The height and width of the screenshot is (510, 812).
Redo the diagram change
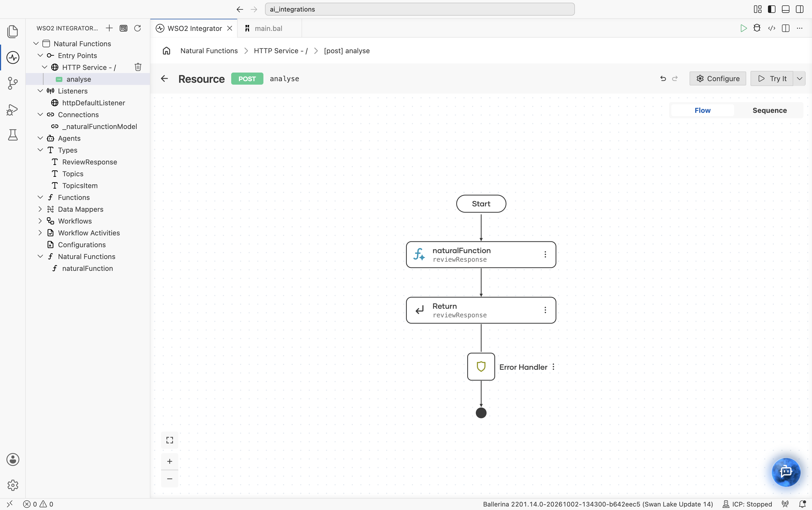pyautogui.click(x=675, y=78)
